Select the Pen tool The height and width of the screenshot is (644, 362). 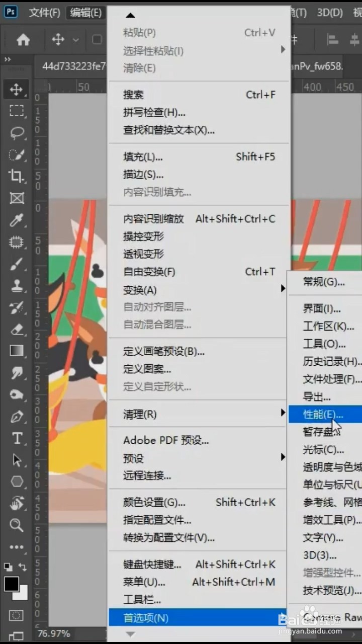[17, 417]
